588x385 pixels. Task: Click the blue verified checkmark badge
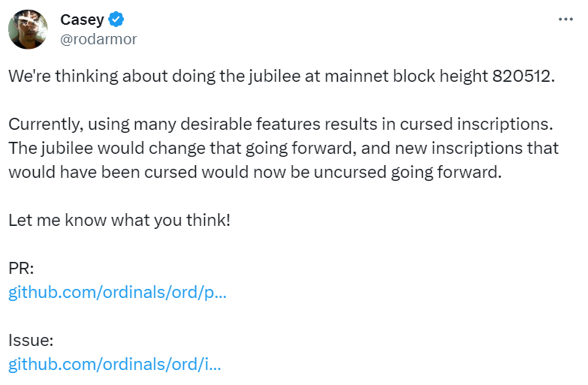[x=117, y=20]
